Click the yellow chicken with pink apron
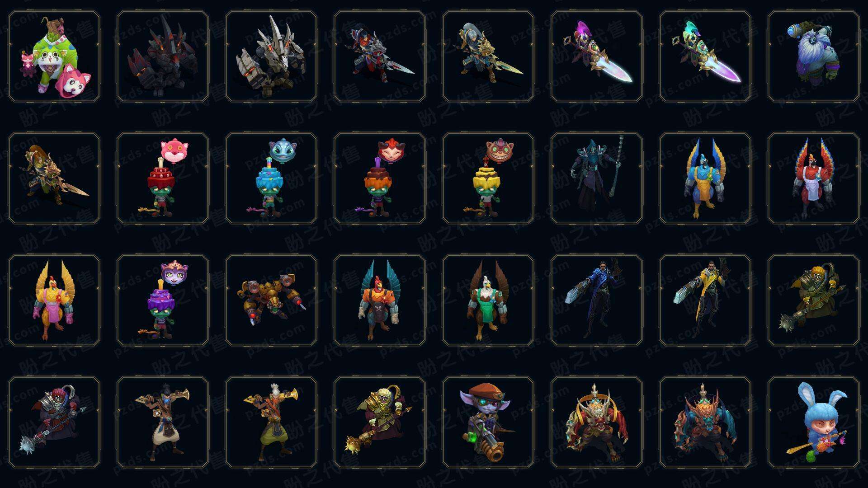The image size is (868, 488). click(54, 300)
